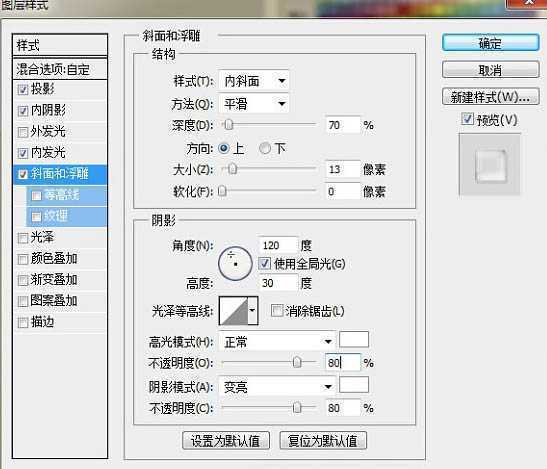Open the 方法 平滑 dropdown
The height and width of the screenshot is (469, 547).
pos(254,104)
